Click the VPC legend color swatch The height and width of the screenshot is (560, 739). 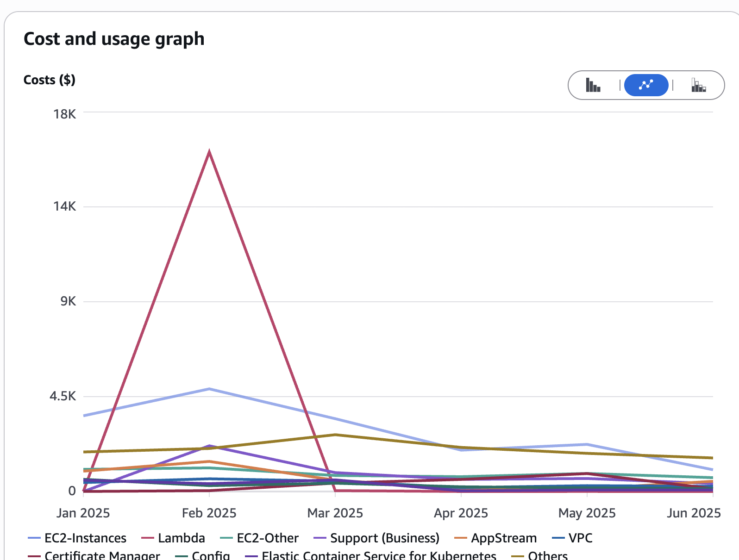(559, 538)
